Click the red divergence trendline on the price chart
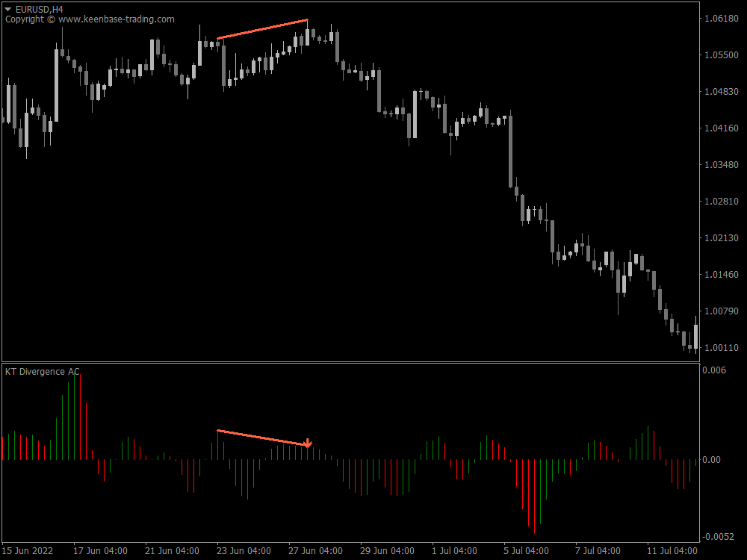The width and height of the screenshot is (747, 560). tap(264, 29)
